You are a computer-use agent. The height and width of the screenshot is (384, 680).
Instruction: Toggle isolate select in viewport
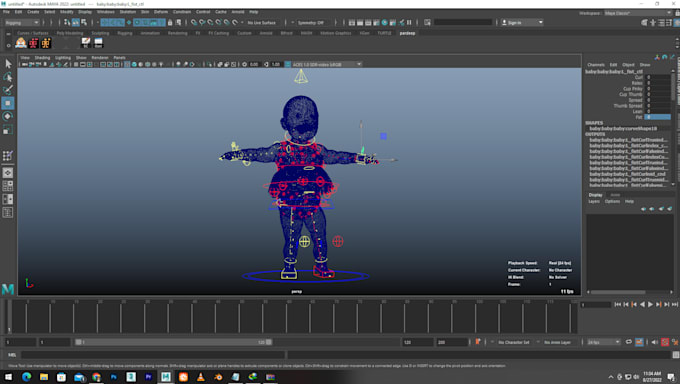click(x=209, y=64)
